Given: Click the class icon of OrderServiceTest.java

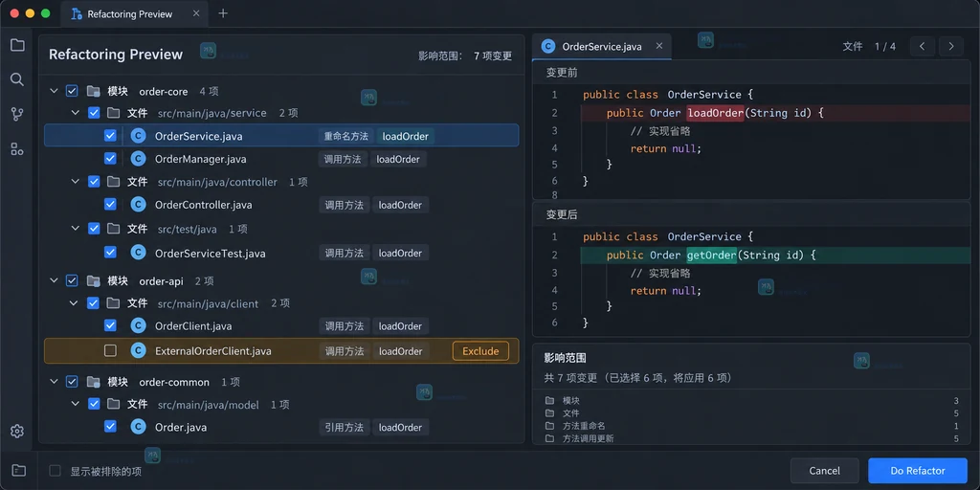Looking at the screenshot, I should (x=138, y=253).
